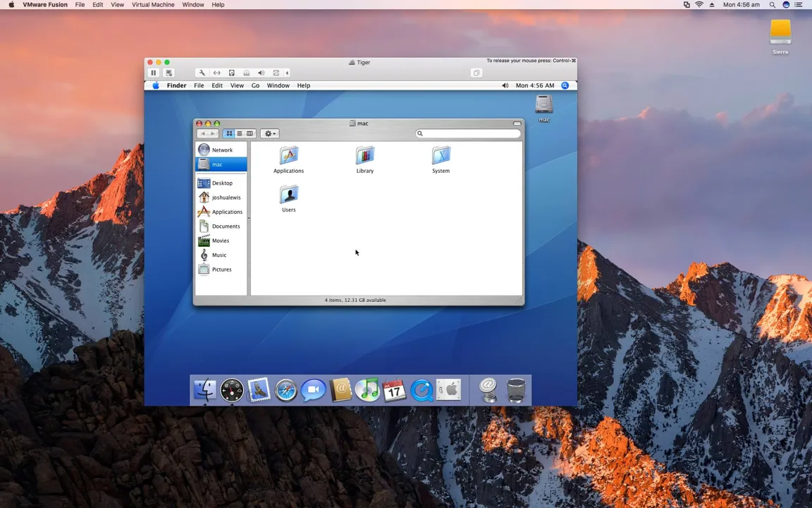The height and width of the screenshot is (508, 812).
Task: Open System Preferences from the Dock
Action: (449, 389)
